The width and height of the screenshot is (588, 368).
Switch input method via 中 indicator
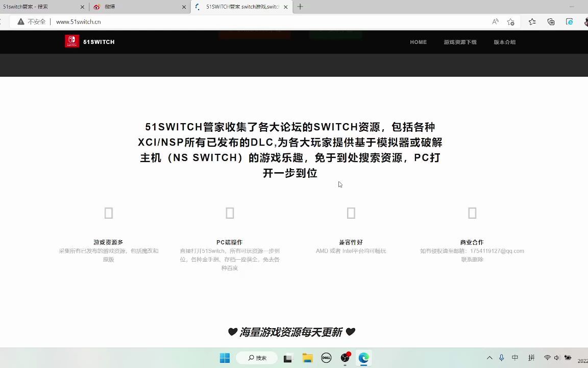[x=514, y=358]
